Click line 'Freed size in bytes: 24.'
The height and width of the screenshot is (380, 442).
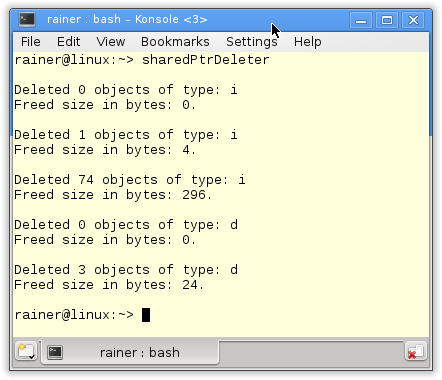[x=109, y=285]
